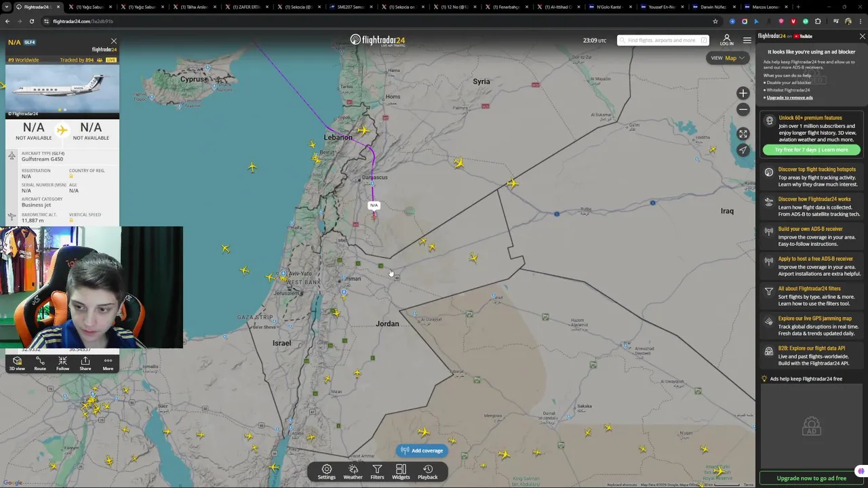This screenshot has height=488, width=868.
Task: Switch to the Darwin Núñez browser tab
Action: pyautogui.click(x=713, y=7)
